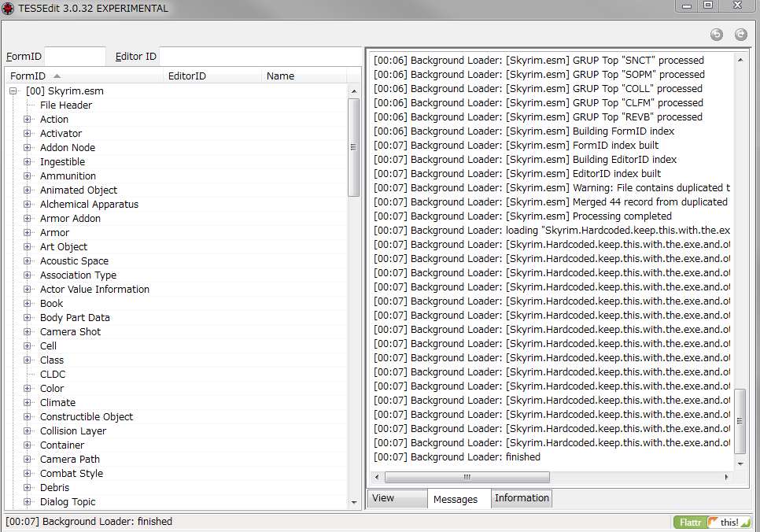Click the messages log vertical scrollbar thumb
Image resolution: width=760 pixels, height=532 pixels.
(740, 421)
